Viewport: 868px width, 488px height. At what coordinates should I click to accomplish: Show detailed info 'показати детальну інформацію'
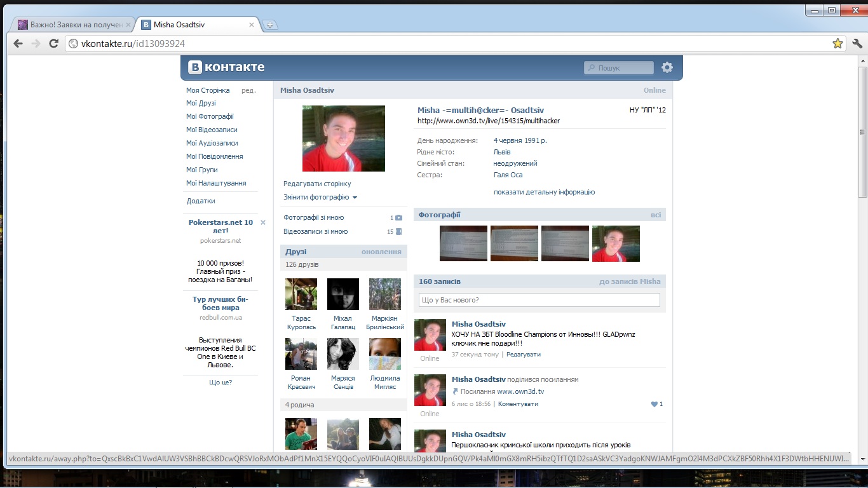pos(544,192)
